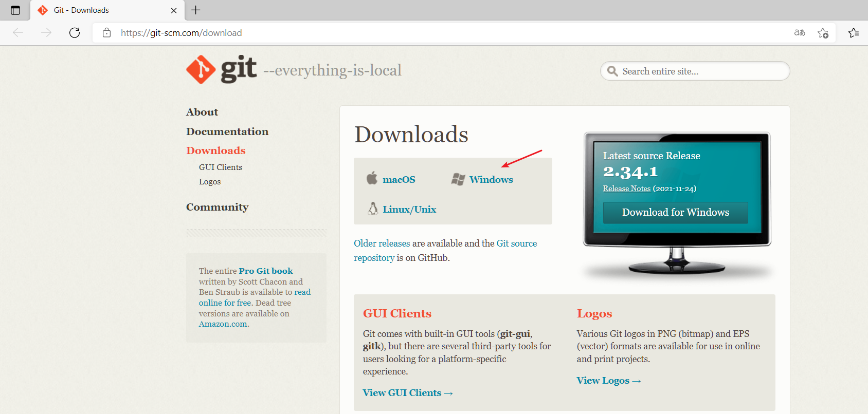Choose macOS download link
Image resolution: width=868 pixels, height=414 pixels.
(x=399, y=179)
